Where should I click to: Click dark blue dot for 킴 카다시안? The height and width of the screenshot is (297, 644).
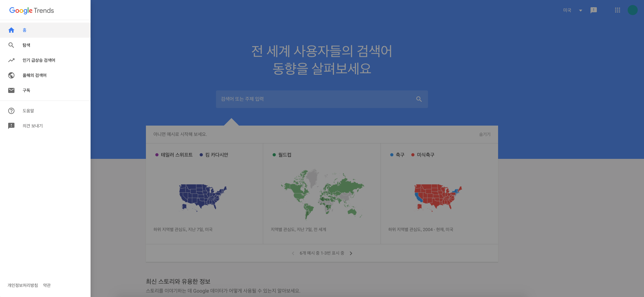[201, 155]
